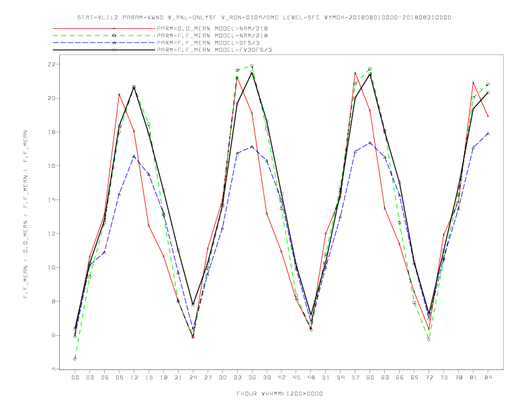
Task: Click green circle data point at hour 00
Action: [75, 359]
